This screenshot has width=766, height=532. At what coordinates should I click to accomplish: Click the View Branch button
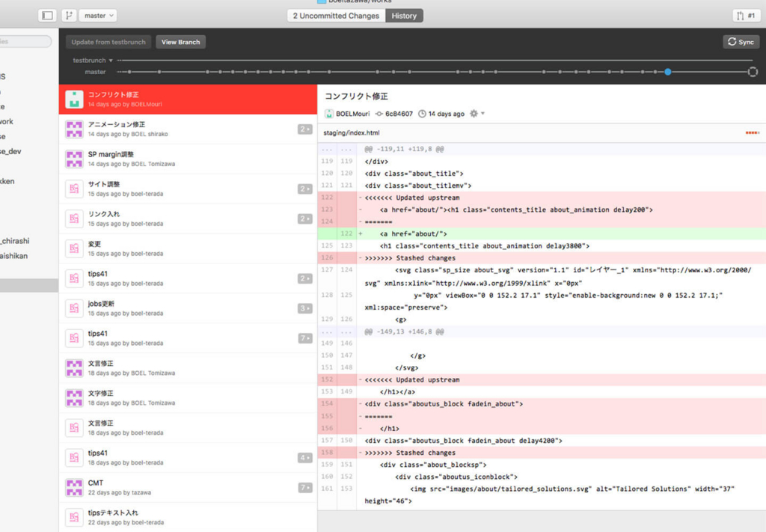point(181,42)
